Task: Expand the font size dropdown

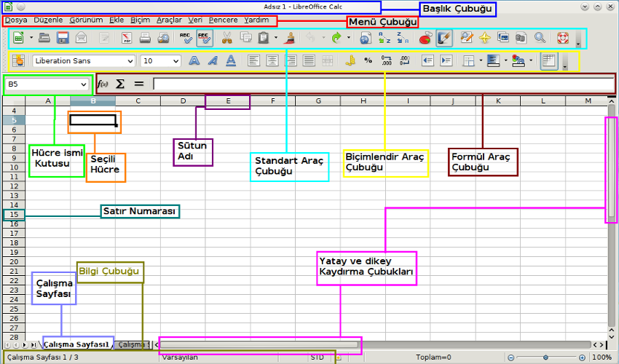Action: pos(176,61)
